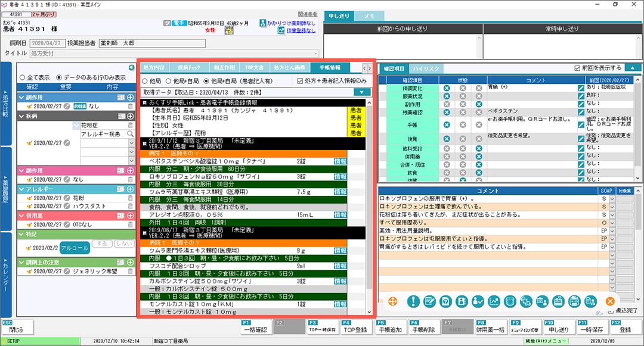Open the list view icon of the アレルギー header

point(121,189)
